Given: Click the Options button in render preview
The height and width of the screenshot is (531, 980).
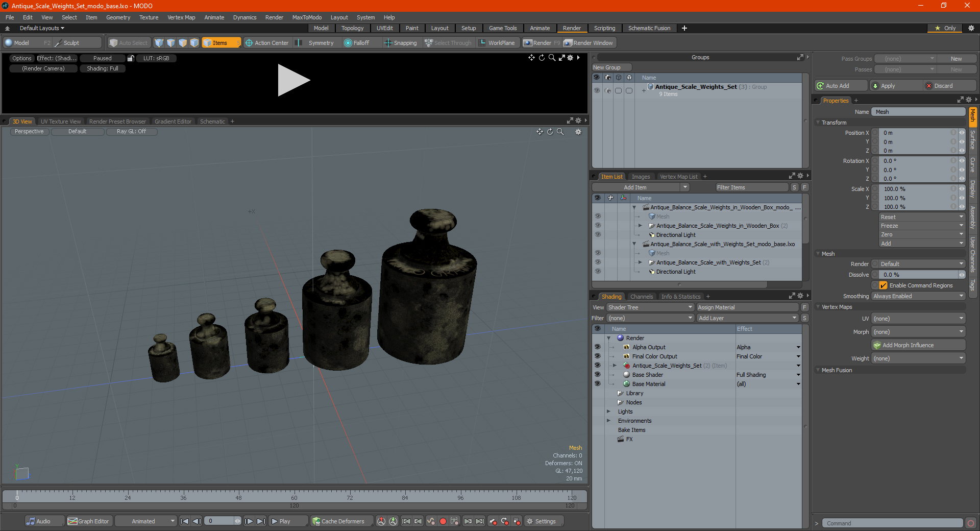Looking at the screenshot, I should pyautogui.click(x=22, y=58).
